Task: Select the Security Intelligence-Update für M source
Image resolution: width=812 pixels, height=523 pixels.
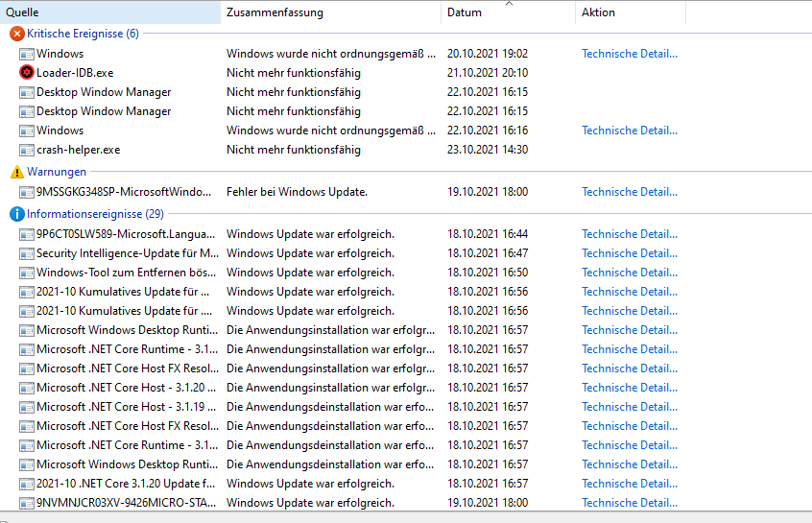Action: coord(128,253)
